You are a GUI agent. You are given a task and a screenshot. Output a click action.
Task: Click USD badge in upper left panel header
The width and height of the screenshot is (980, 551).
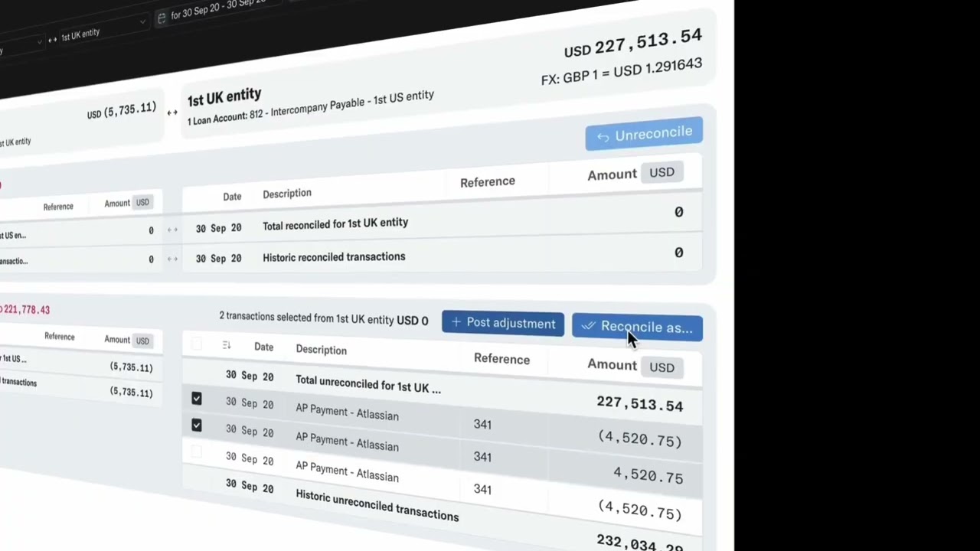click(142, 202)
